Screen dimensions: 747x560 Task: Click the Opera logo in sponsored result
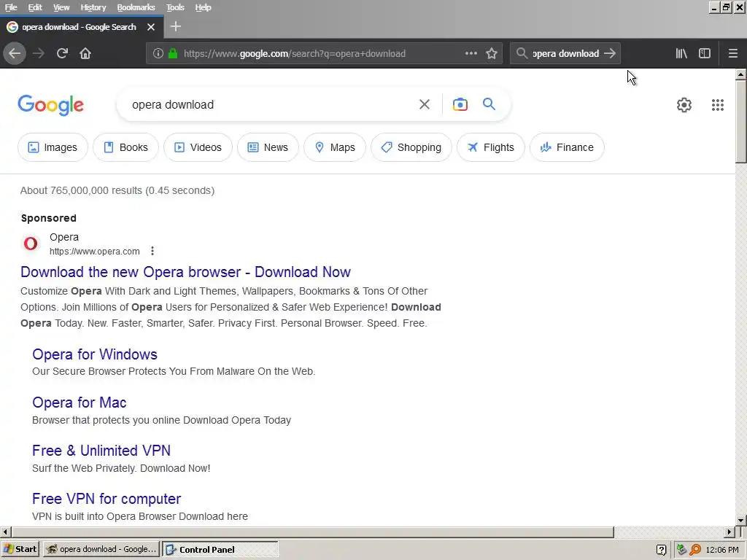pyautogui.click(x=31, y=244)
